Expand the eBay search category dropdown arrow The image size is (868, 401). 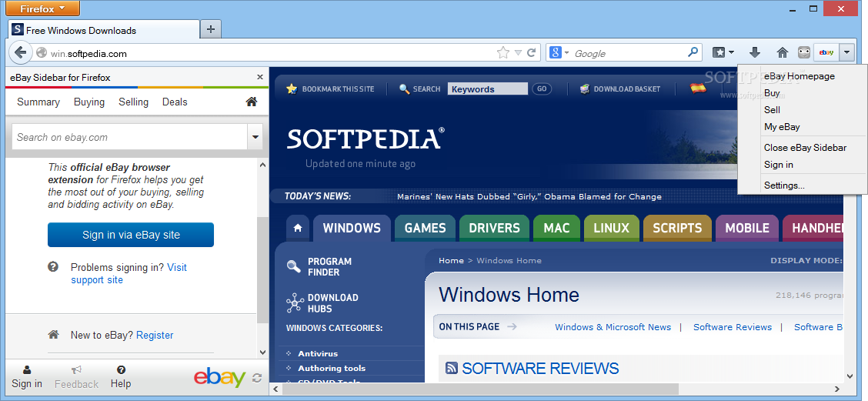coord(255,137)
